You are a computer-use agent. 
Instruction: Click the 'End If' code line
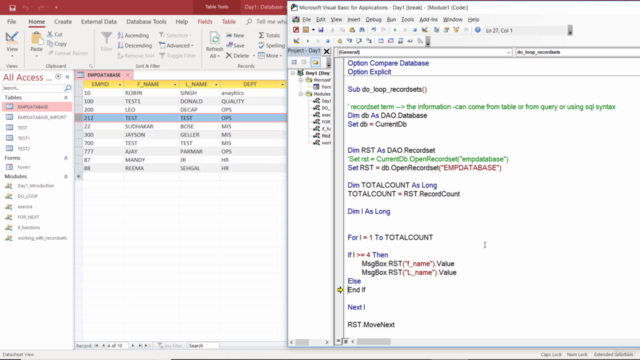click(356, 290)
